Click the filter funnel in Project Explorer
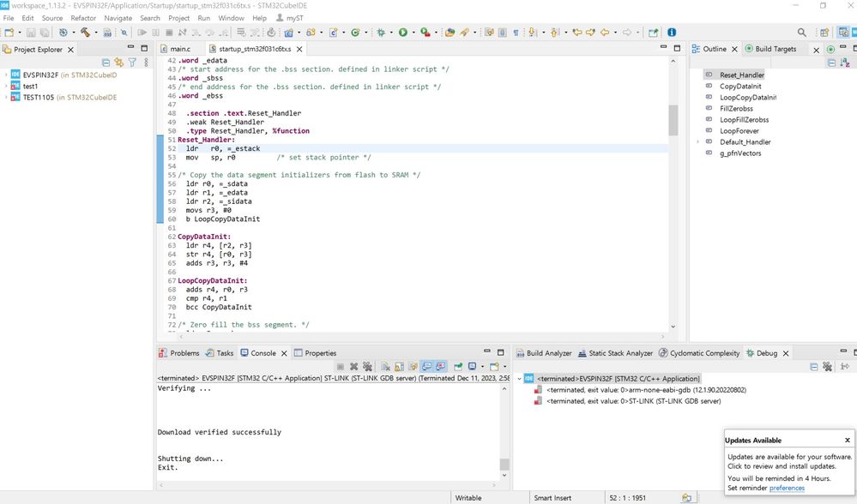The height and width of the screenshot is (504, 857). click(x=132, y=63)
